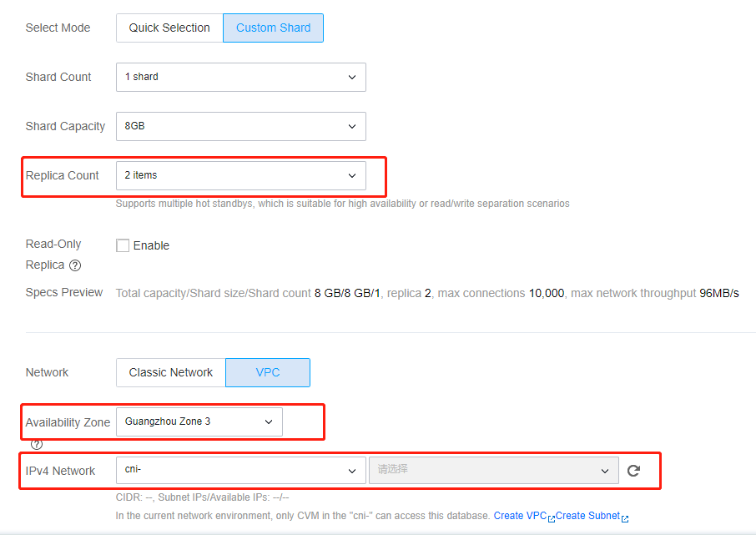756x535 pixels.
Task: Open the disabled subnet selection dropdown
Action: (x=494, y=471)
